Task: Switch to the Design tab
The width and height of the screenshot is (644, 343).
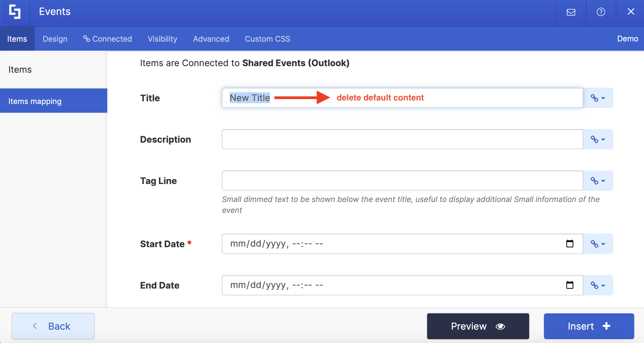Action: [55, 39]
